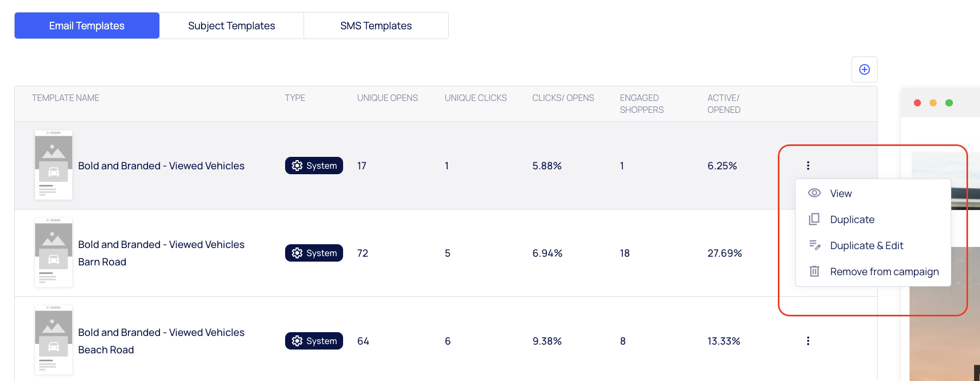980x381 pixels.
Task: Click the pencil-list icon for Duplicate & Edit
Action: point(814,245)
